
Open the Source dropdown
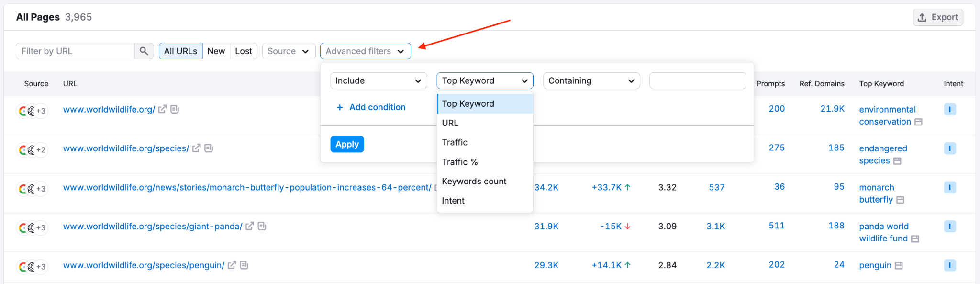click(289, 51)
